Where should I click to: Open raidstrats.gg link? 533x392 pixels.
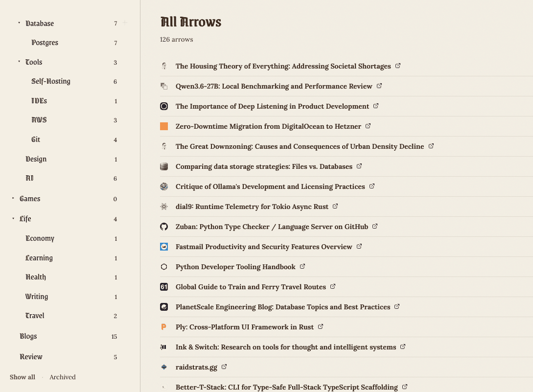coord(196,367)
